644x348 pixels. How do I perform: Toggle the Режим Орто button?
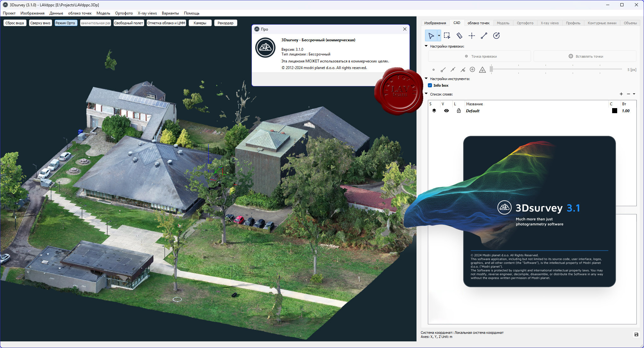pyautogui.click(x=65, y=23)
